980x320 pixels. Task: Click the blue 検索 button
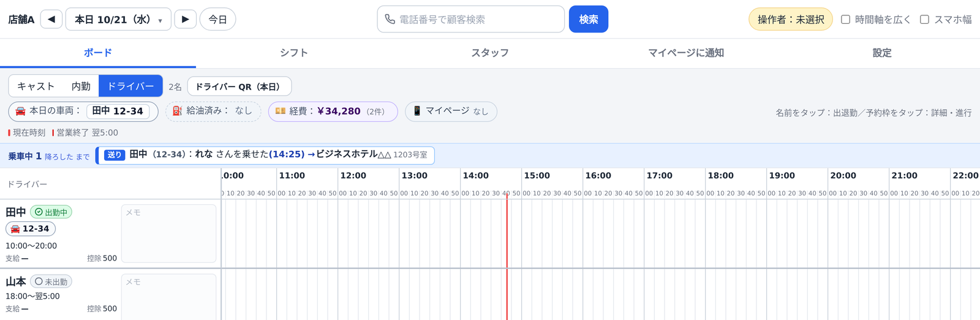(x=589, y=19)
